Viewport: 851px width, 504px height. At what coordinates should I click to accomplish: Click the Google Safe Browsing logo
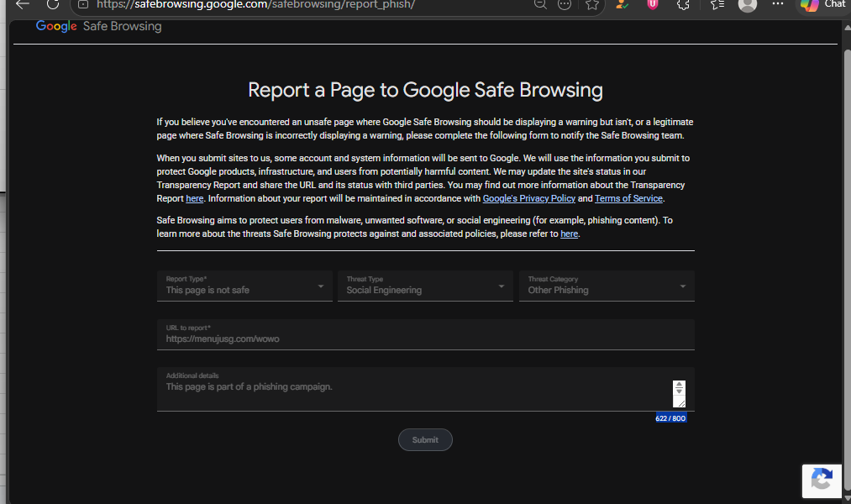[x=99, y=26]
